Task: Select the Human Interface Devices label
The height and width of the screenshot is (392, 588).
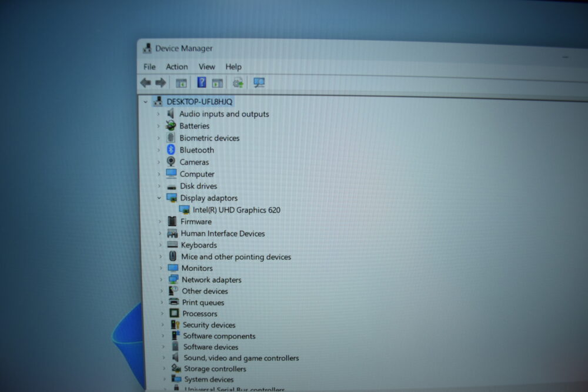Action: (x=223, y=233)
